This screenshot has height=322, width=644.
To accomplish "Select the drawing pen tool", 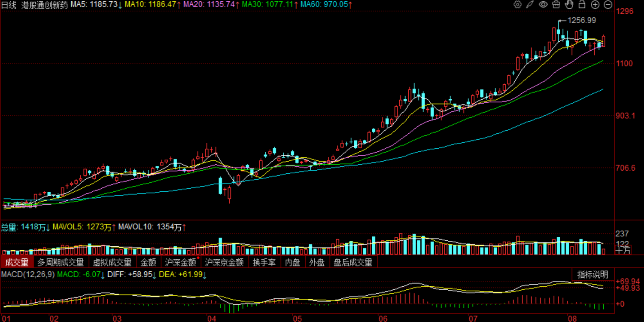I will click(x=530, y=5).
